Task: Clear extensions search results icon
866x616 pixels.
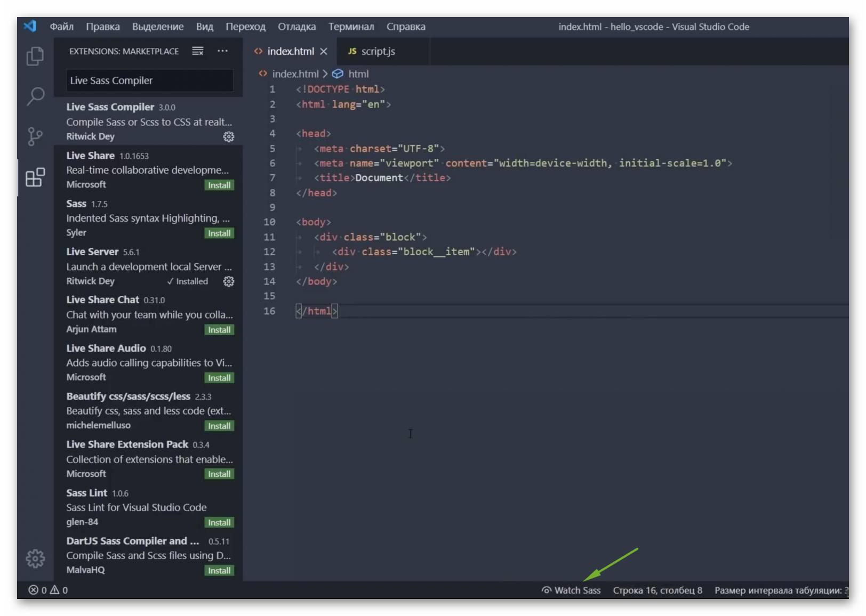Action: (x=198, y=51)
